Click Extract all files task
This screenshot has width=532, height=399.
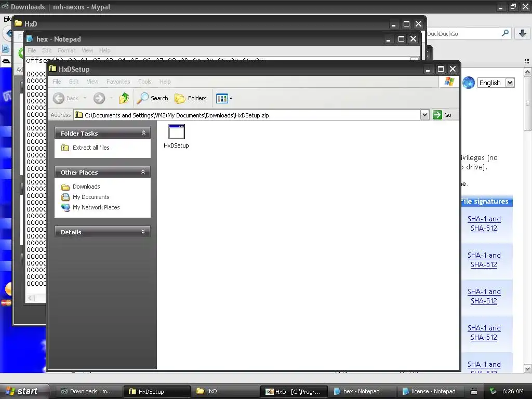click(91, 148)
